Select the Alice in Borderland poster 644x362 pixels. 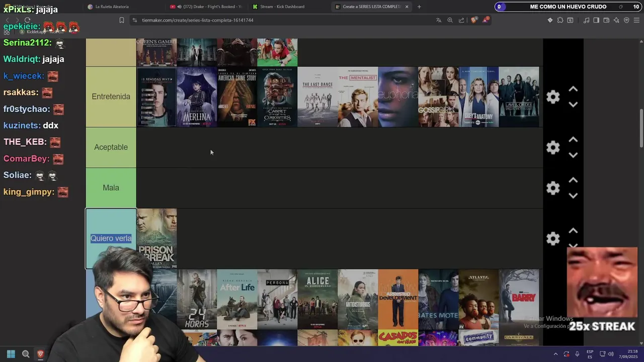coord(317,299)
